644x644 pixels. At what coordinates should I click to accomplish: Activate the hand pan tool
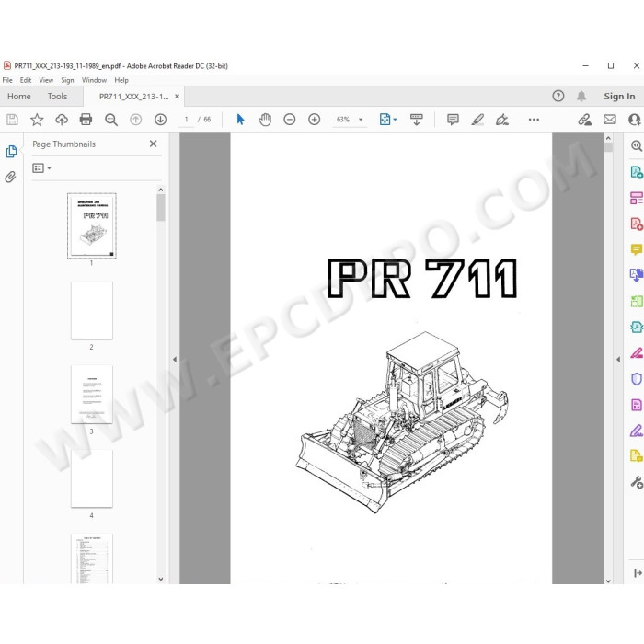coord(265,120)
